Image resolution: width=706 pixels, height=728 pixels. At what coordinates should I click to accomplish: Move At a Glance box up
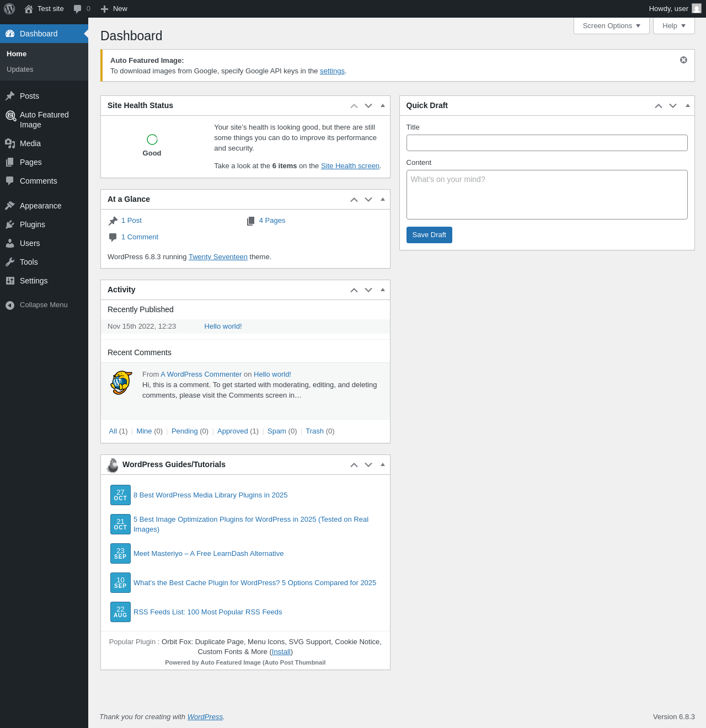(354, 200)
